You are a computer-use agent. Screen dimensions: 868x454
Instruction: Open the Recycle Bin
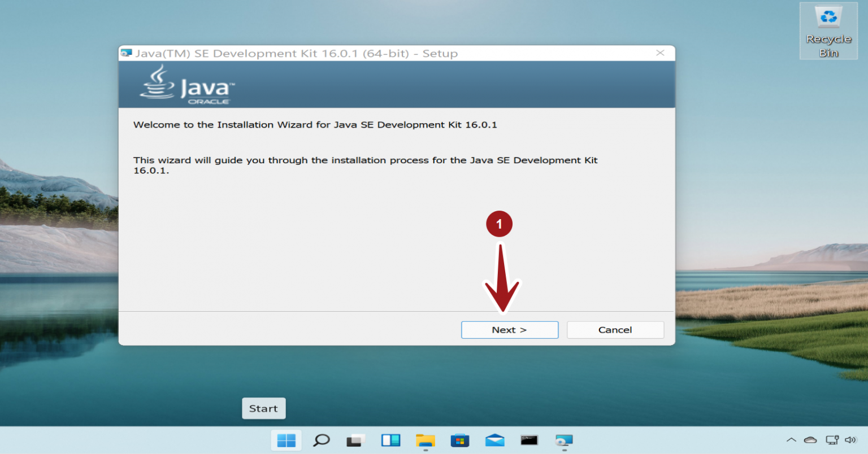(x=828, y=23)
